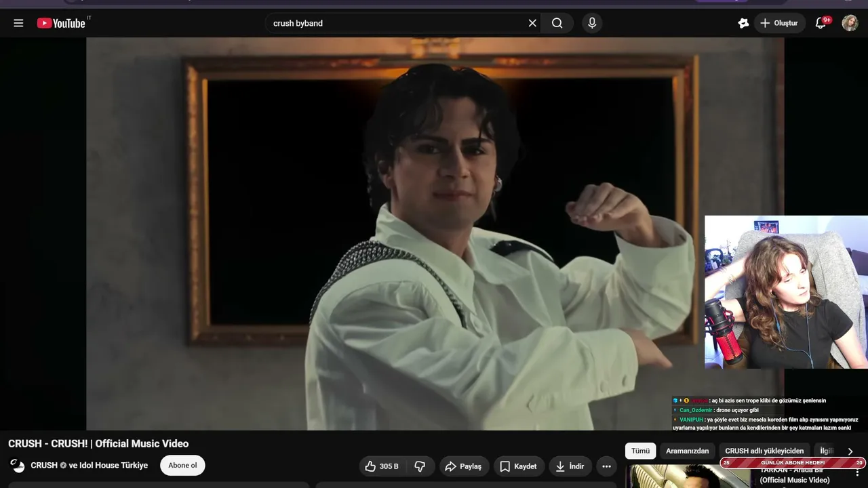Open options menu for the TARKAN video
Viewport: 868px width, 488px height.
[857, 472]
